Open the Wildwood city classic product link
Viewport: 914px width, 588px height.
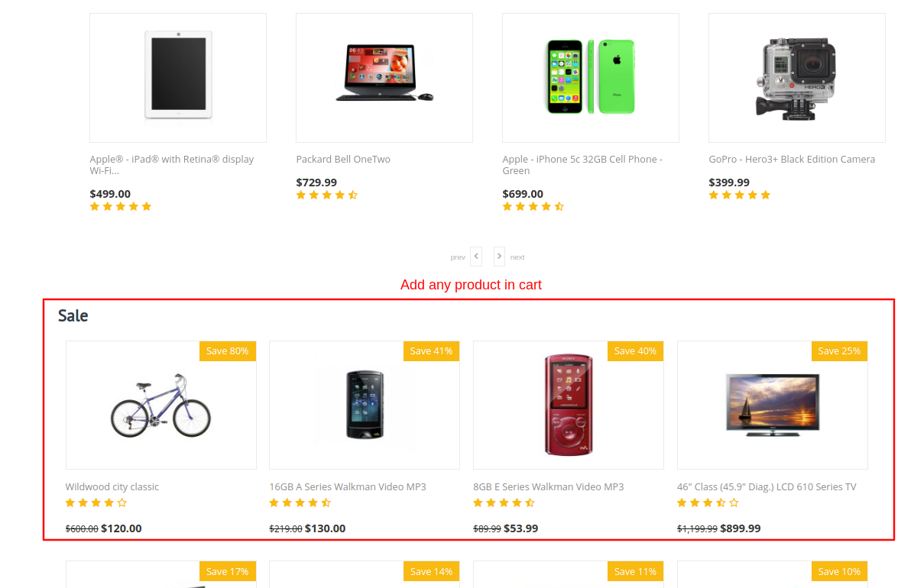(112, 487)
